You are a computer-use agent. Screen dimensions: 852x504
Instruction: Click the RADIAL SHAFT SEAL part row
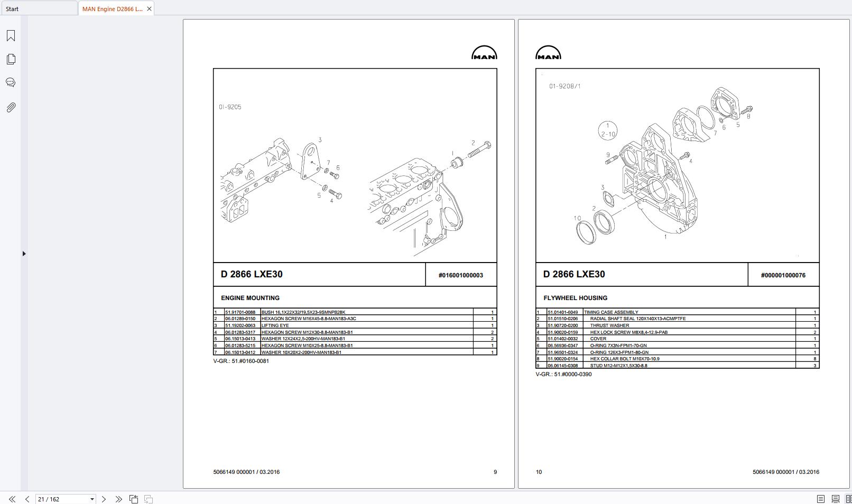coord(677,319)
